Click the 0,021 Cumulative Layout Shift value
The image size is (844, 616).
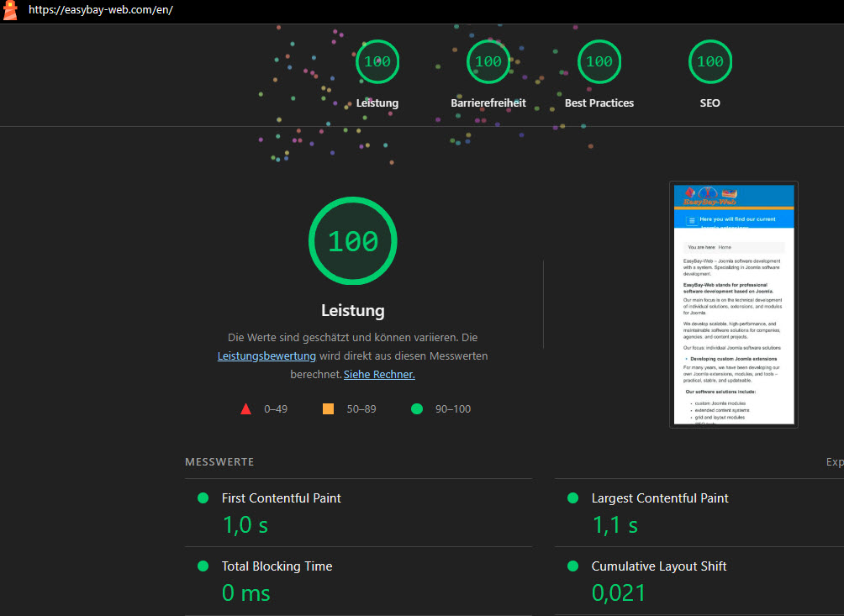click(x=619, y=592)
